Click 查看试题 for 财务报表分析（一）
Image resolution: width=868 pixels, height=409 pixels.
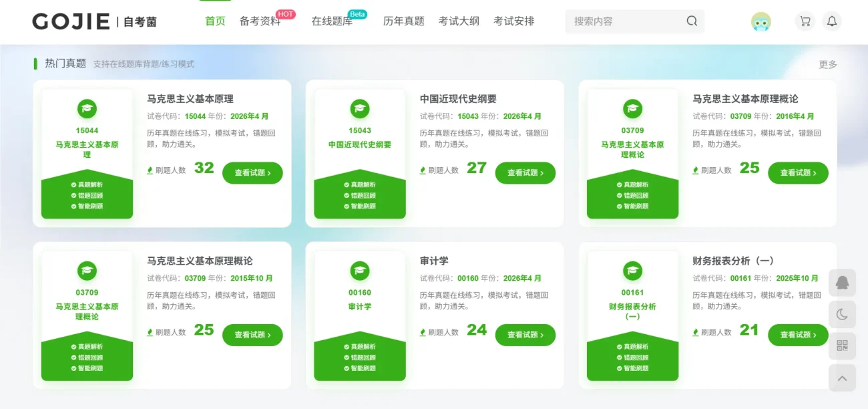798,335
